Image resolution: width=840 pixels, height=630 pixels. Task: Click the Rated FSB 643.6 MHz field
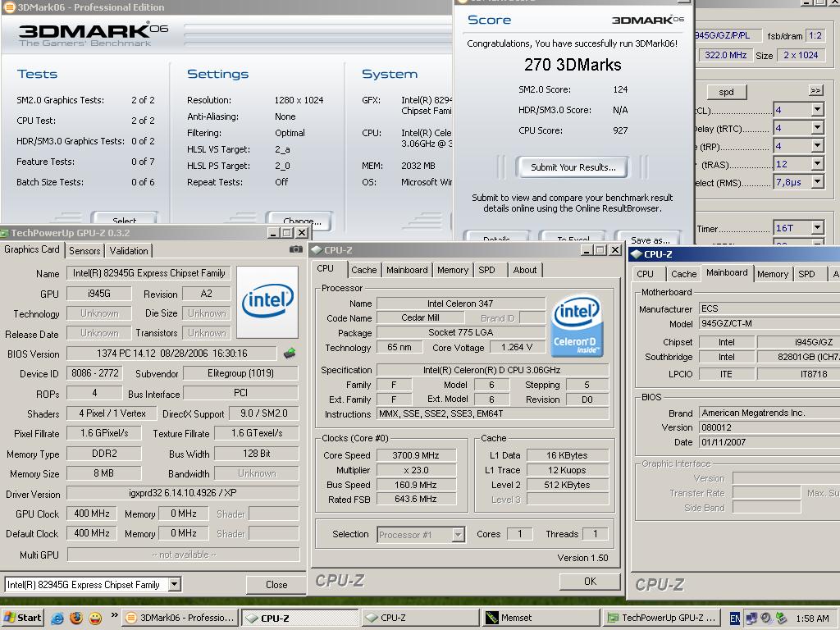point(416,500)
